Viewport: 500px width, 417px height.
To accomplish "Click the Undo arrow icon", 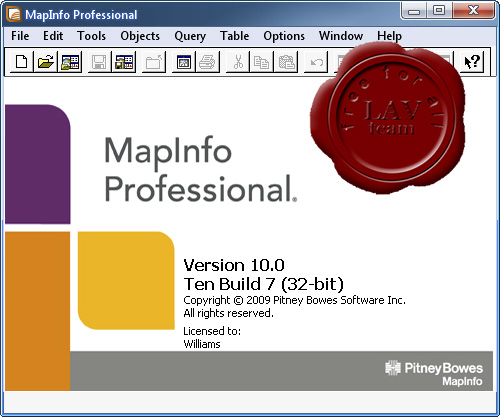I will (x=316, y=62).
